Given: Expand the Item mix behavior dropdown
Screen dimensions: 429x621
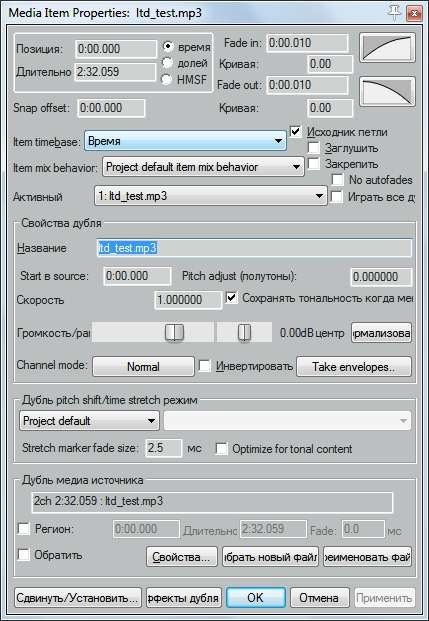Looking at the screenshot, I should pyautogui.click(x=203, y=167).
